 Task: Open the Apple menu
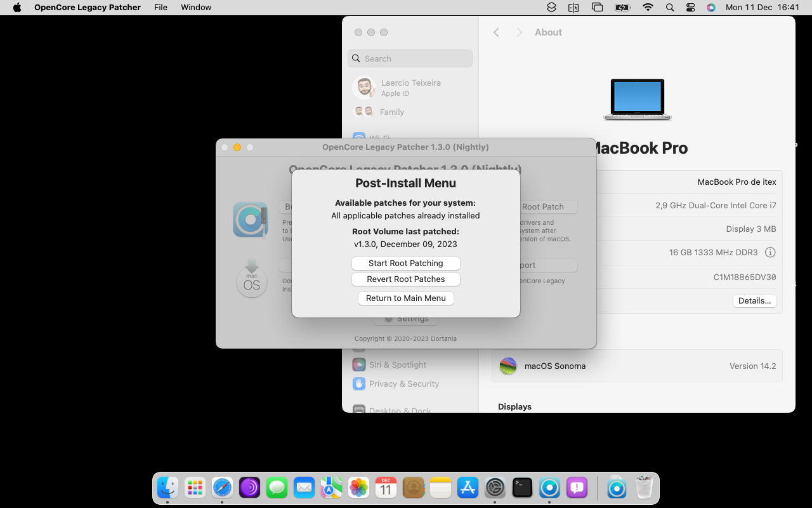17,8
